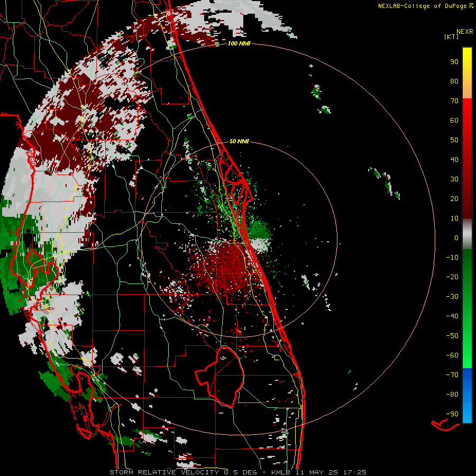Click the -10 value on velocity scale

(x=452, y=258)
